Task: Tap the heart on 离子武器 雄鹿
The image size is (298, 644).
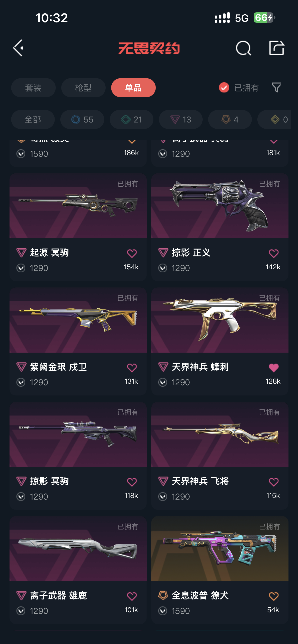Action: tap(132, 596)
